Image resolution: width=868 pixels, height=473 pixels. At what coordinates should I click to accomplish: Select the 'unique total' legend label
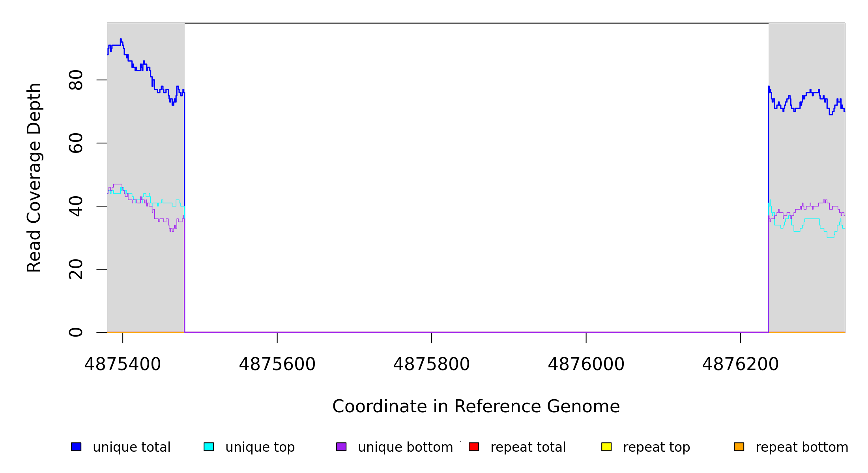tap(131, 447)
